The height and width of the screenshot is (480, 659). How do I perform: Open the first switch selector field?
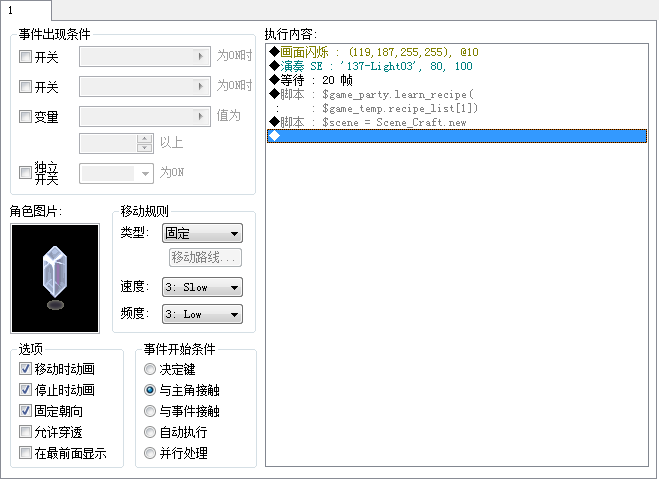145,56
